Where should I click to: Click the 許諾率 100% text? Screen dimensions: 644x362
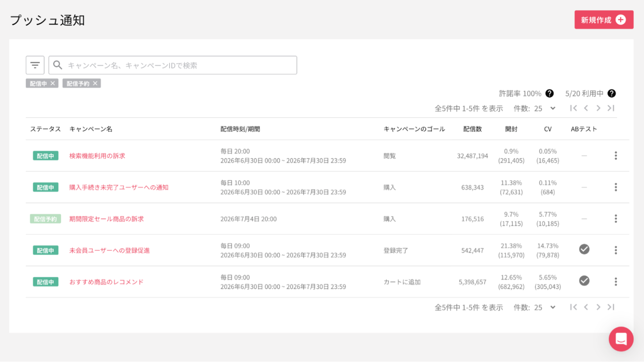[x=520, y=94]
